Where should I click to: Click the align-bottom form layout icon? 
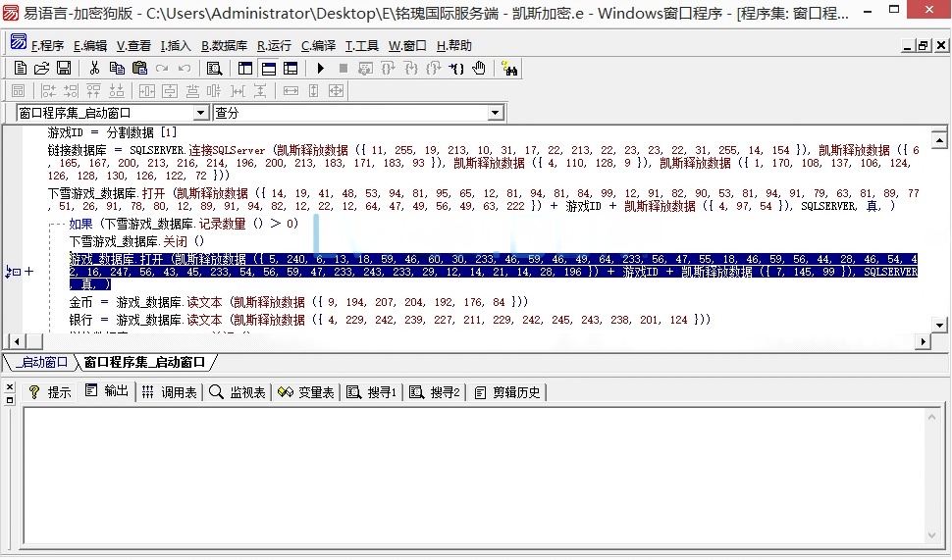coord(117,91)
